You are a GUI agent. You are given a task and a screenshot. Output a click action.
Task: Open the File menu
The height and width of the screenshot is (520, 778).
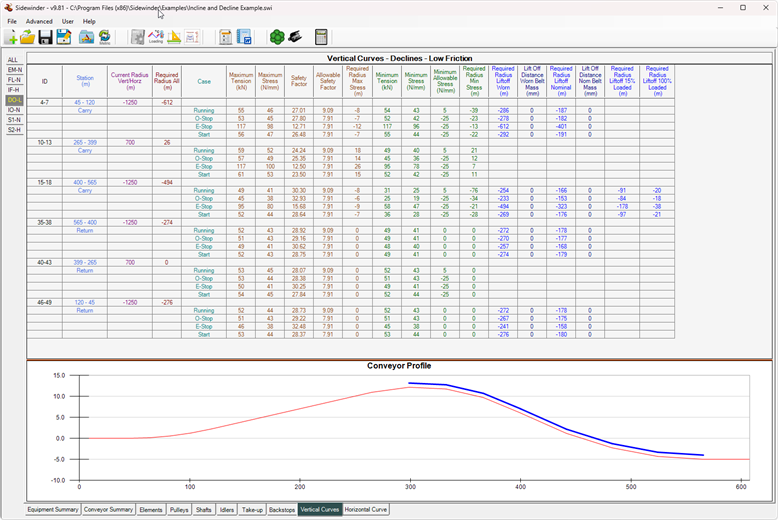[12, 21]
